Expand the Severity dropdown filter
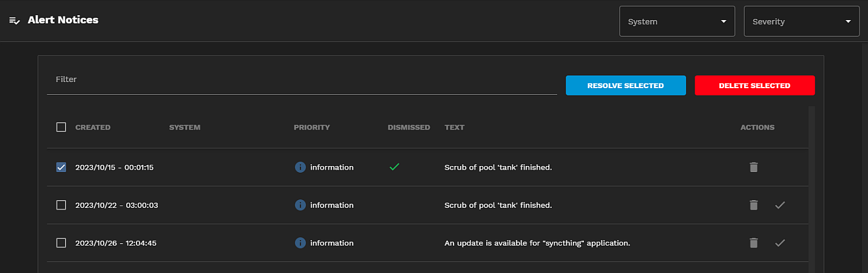Image resolution: width=868 pixels, height=273 pixels. (801, 21)
